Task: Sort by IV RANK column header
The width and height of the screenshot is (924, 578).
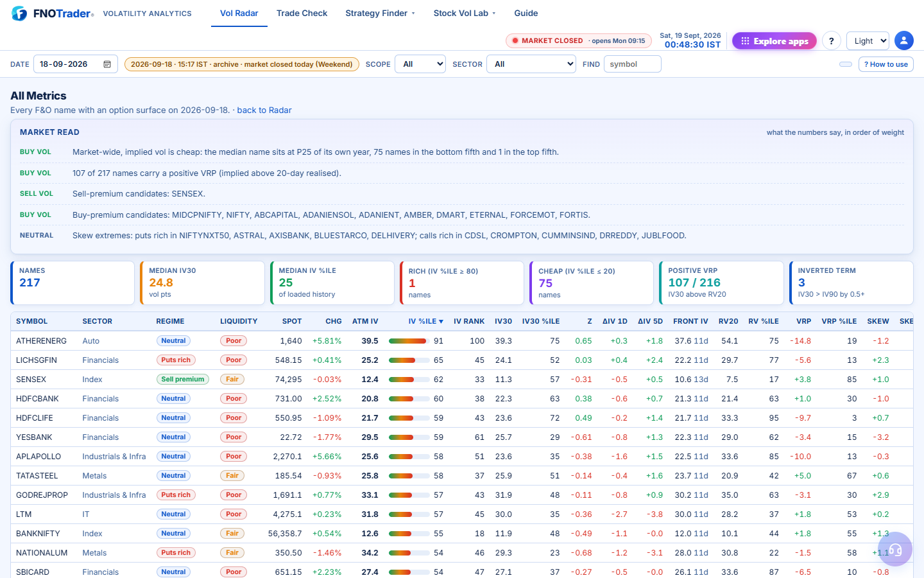Action: (x=469, y=321)
